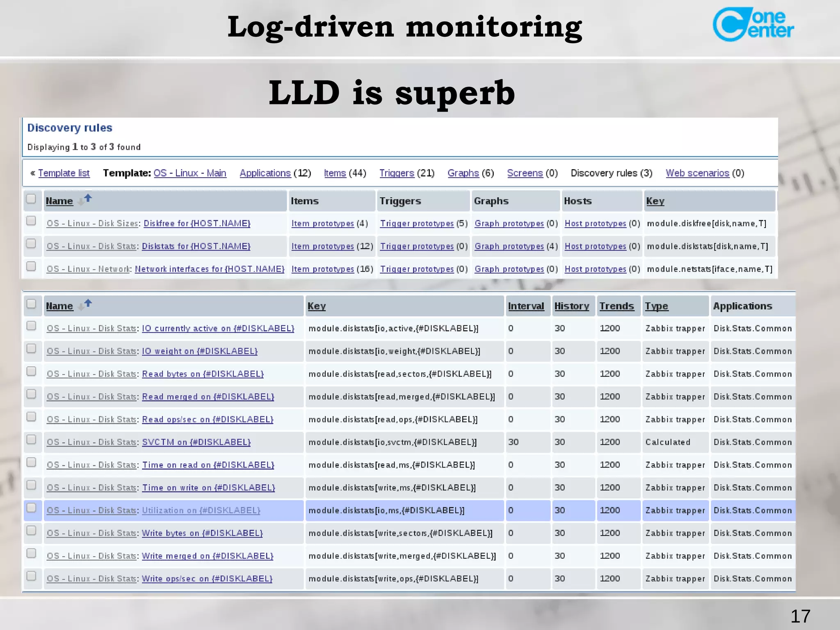Go to Triggers (21)

[397, 173]
